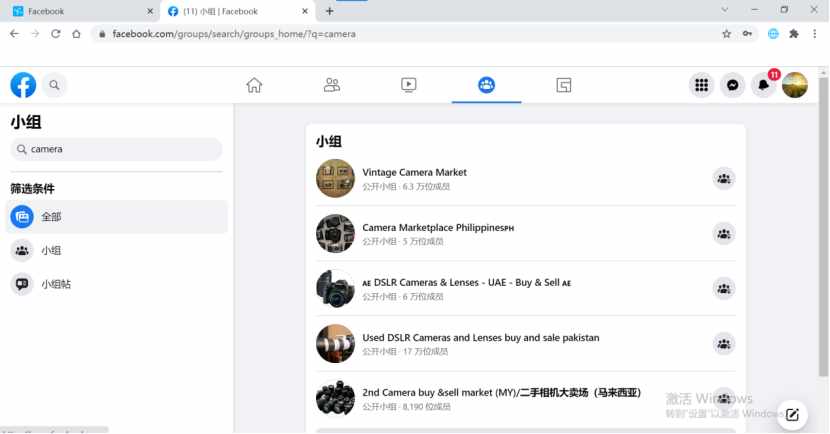The image size is (830, 434).
Task: Click the new message compose icon
Action: (x=792, y=414)
